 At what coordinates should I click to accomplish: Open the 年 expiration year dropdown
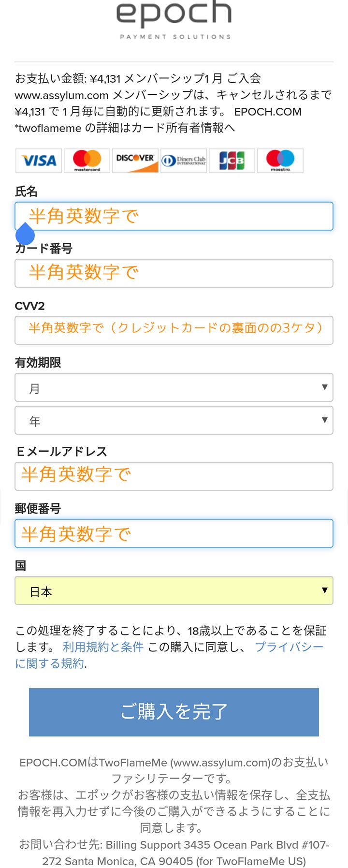[174, 420]
